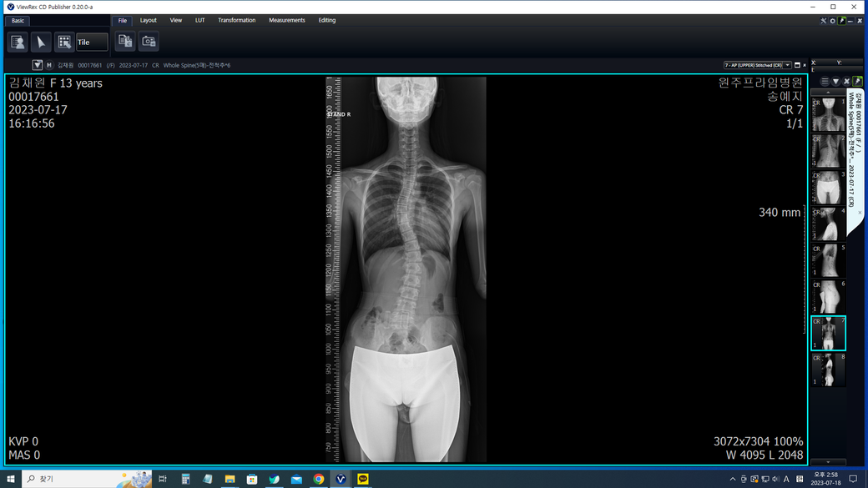This screenshot has width=868, height=488.
Task: Open the Transformation menu
Action: 236,20
